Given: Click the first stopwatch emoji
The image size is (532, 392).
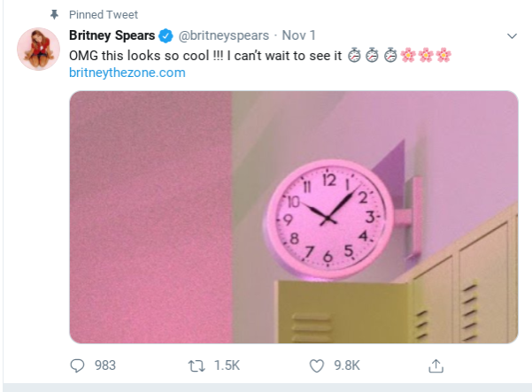Looking at the screenshot, I should [x=354, y=55].
